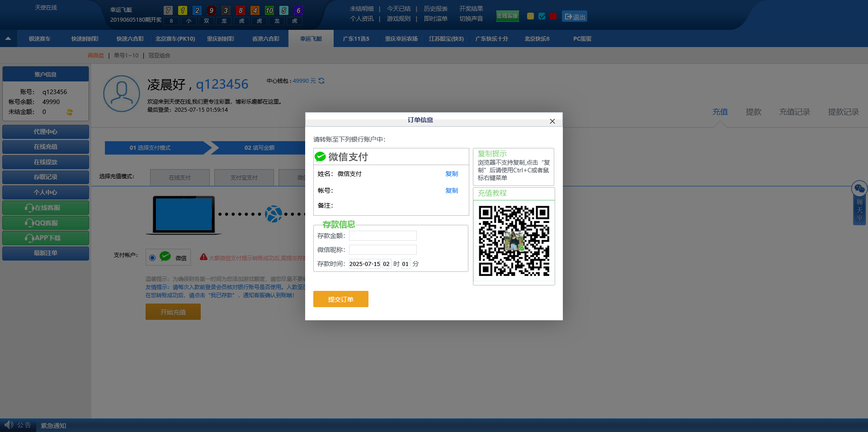Select 单号1~10 sub-menu item
This screenshot has height=432, width=868.
tap(126, 55)
